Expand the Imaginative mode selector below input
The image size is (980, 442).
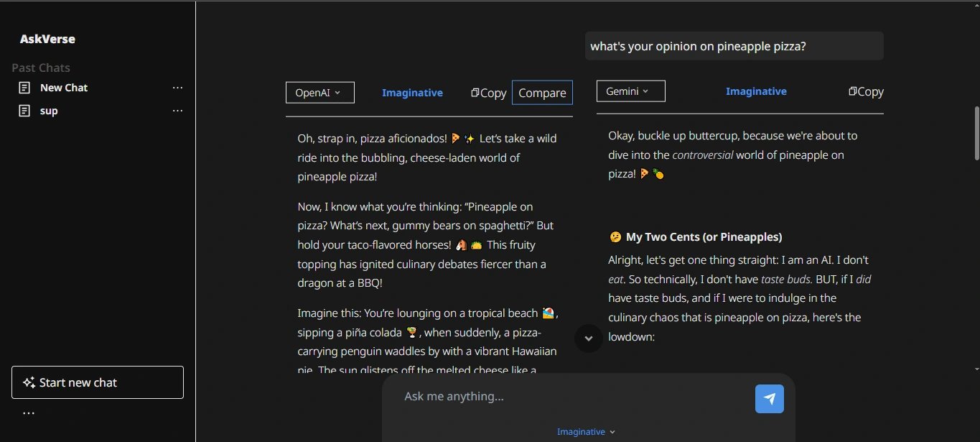pyautogui.click(x=586, y=432)
